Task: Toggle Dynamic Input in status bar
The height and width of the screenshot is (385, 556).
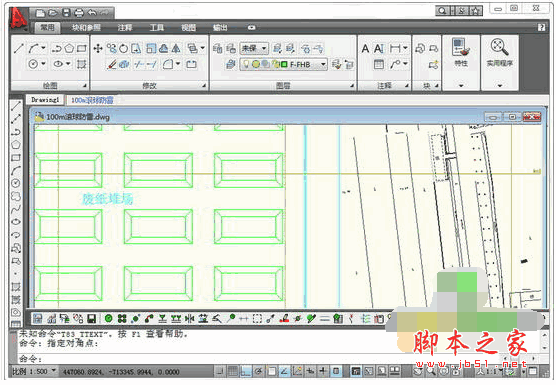Action: [310, 371]
